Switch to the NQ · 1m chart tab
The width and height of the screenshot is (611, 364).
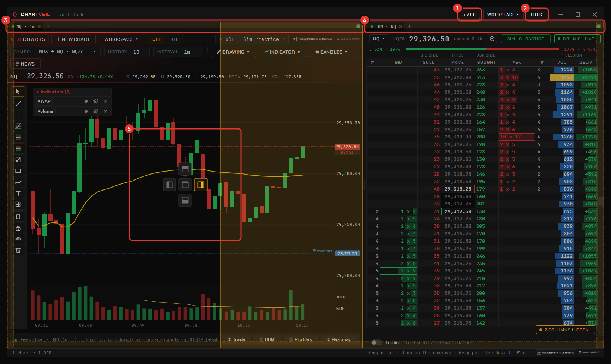pos(25,26)
